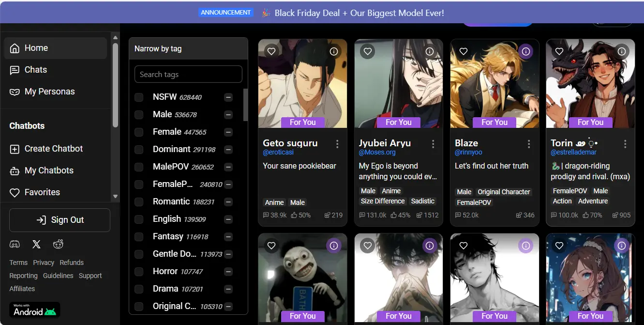The width and height of the screenshot is (644, 325).
Task: Open three-dot menu for Geto suguru
Action: pos(337,144)
